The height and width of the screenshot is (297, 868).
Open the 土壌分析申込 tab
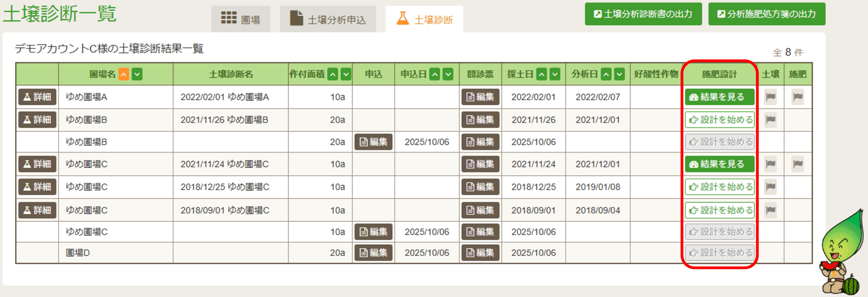point(328,19)
